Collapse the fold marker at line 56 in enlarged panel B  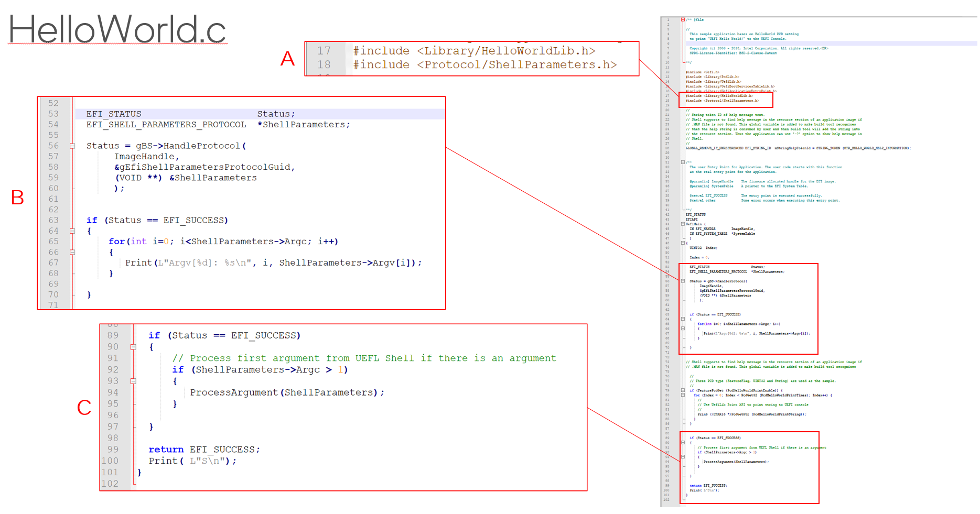pos(72,146)
